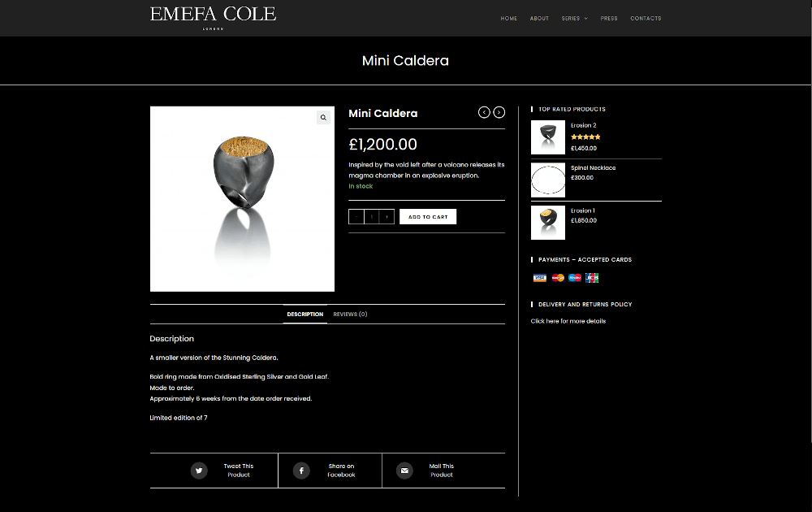Screen dimensions: 812x512
Task: Click the Mini Caldera page banner title
Action: [405, 61]
